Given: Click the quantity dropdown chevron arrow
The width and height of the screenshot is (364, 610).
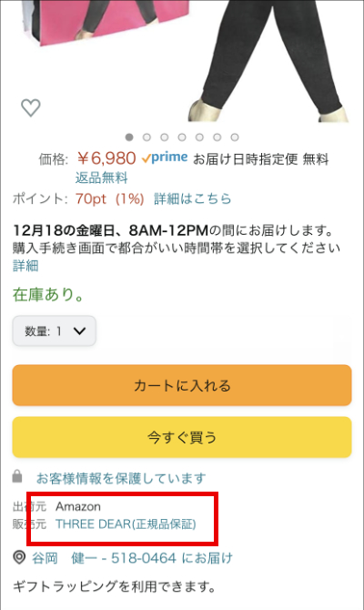Looking at the screenshot, I should coord(80,331).
